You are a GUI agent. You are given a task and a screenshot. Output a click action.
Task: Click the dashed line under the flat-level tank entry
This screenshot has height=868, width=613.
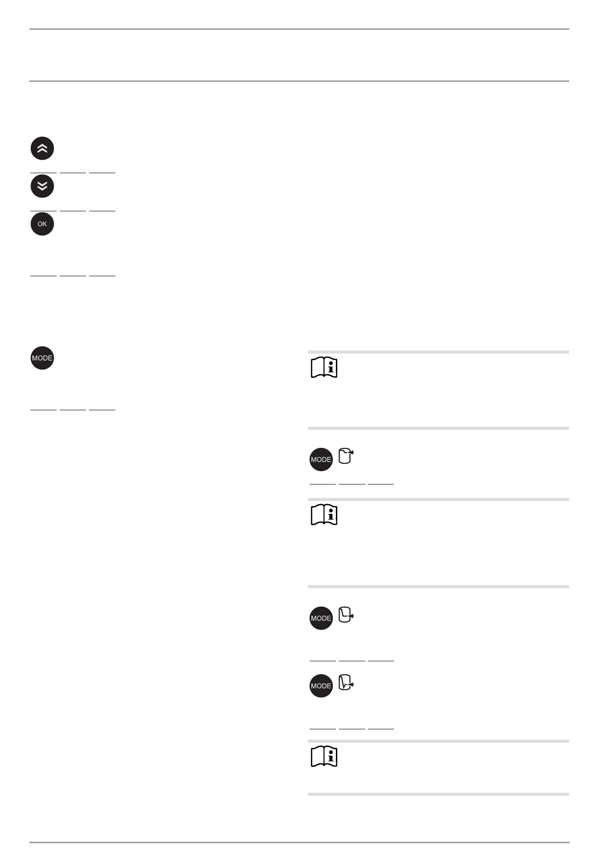coord(351,484)
